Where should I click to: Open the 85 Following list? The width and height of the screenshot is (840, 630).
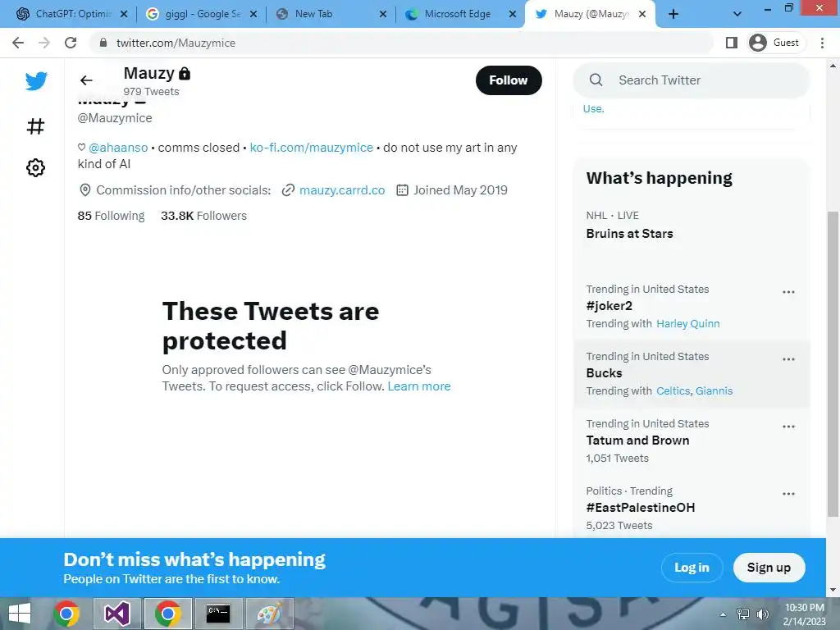tap(111, 216)
